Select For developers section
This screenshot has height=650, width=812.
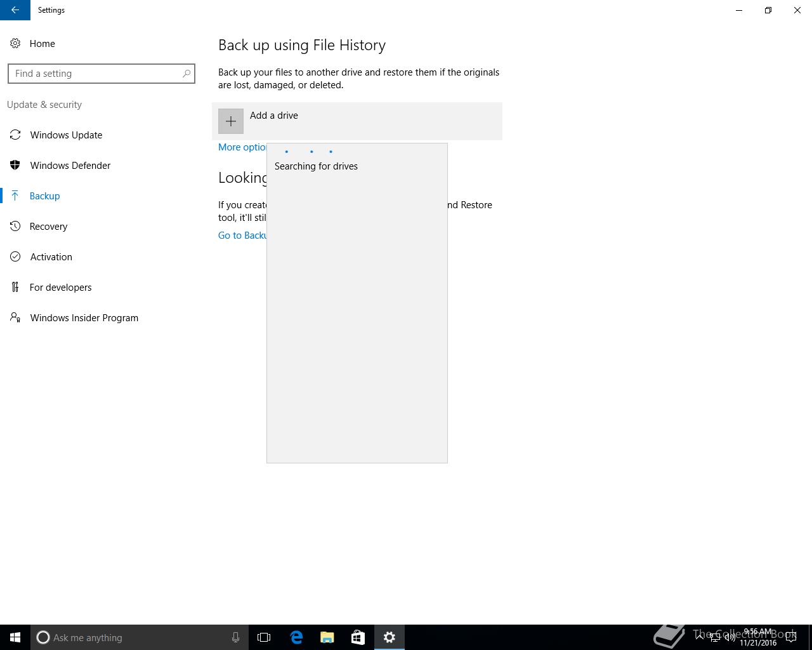101,287
